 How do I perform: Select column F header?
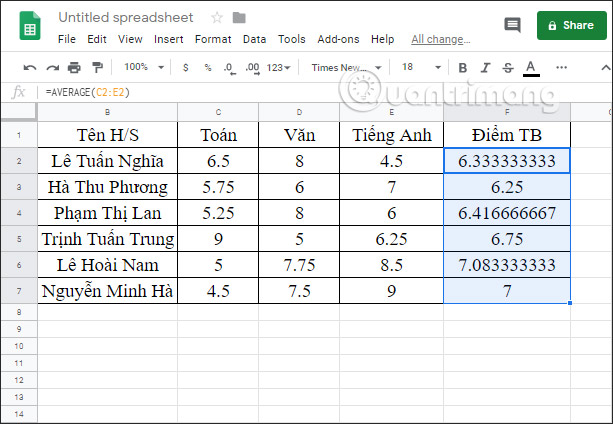[x=507, y=112]
